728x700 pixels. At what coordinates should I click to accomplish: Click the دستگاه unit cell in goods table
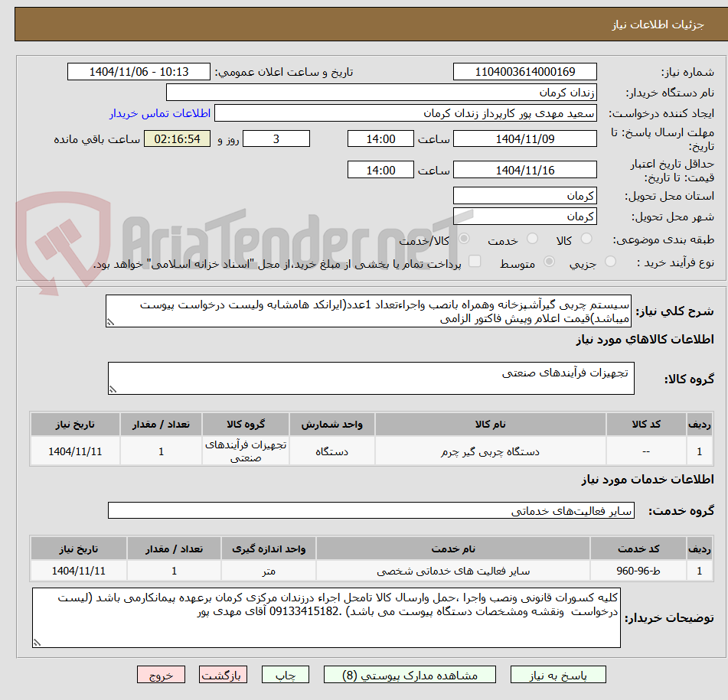[x=332, y=451]
